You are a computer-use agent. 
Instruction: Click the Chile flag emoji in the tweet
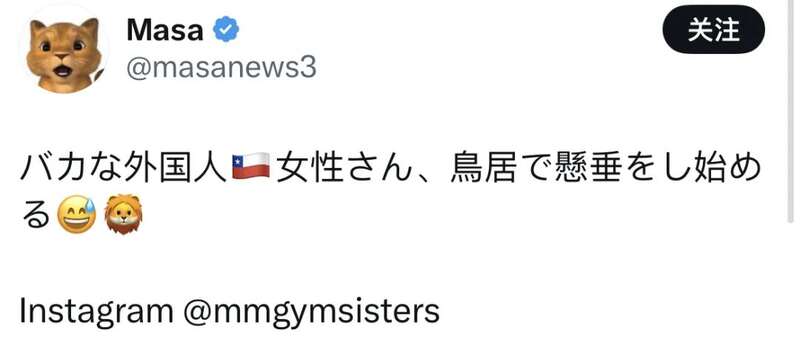click(x=251, y=167)
